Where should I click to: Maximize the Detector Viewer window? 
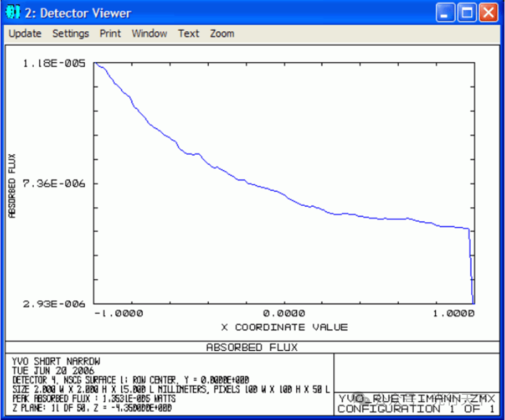tap(467, 12)
